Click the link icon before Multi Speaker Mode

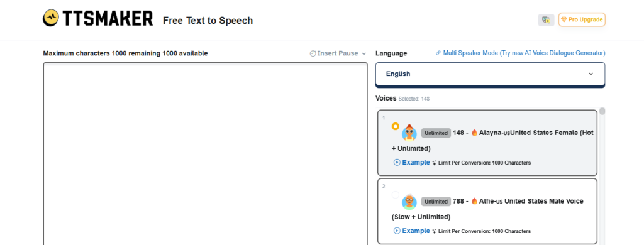[438, 53]
